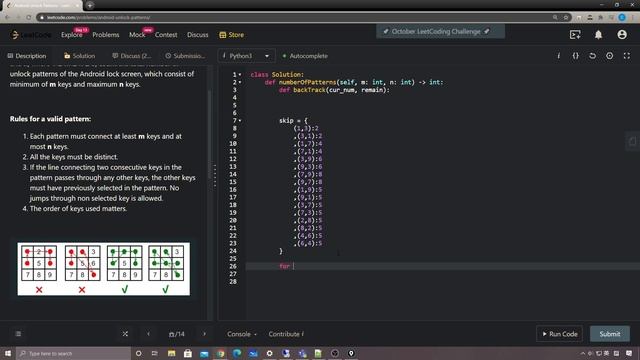Viewport: 640px width, 360px height.
Task: Open Task View on the taskbar
Action: coord(155,353)
